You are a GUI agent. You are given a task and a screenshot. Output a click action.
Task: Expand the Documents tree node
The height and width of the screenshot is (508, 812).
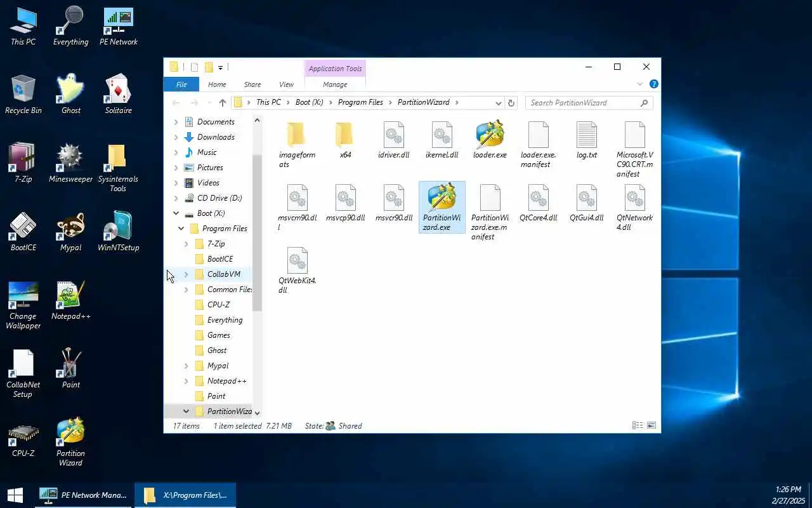(176, 122)
